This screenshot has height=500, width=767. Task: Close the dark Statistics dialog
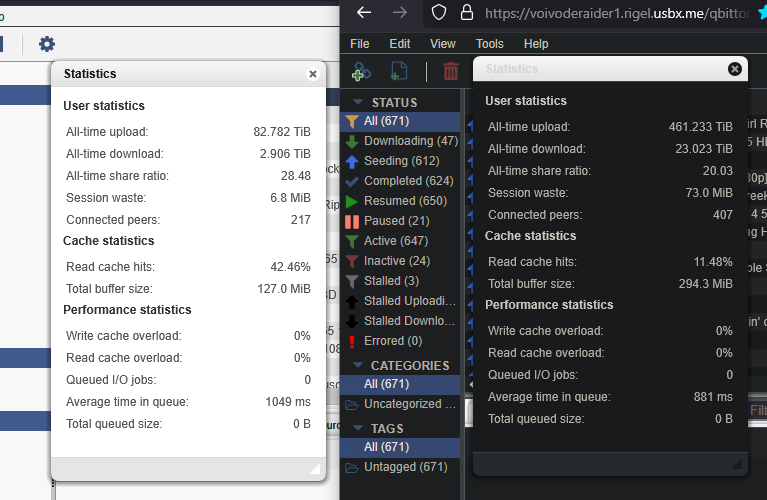[734, 69]
